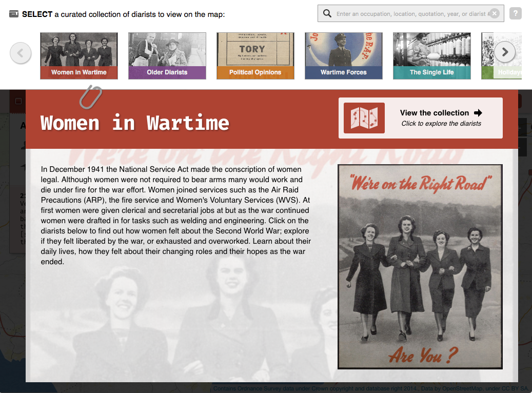Select the Political Opinions collection

[x=255, y=56]
